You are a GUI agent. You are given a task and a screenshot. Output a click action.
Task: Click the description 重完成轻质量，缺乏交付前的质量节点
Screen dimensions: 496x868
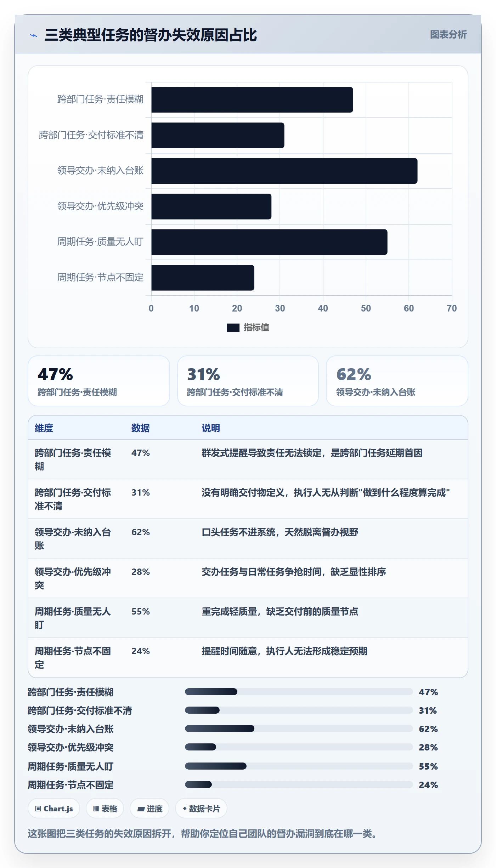[x=280, y=611]
